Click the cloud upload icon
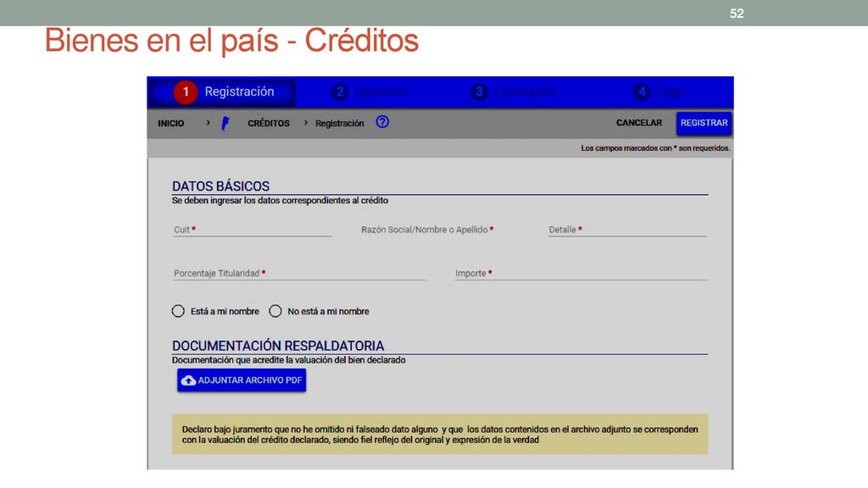Image resolution: width=868 pixels, height=488 pixels. 188,380
